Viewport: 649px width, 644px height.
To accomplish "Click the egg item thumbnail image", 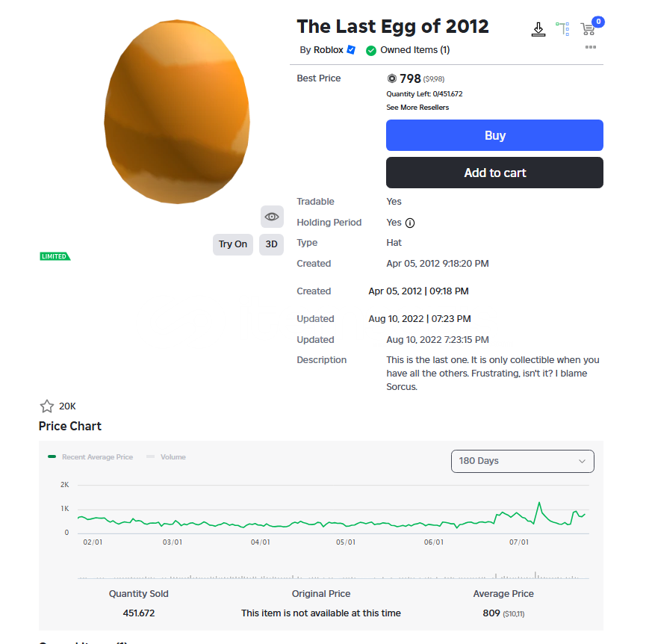I will click(177, 112).
